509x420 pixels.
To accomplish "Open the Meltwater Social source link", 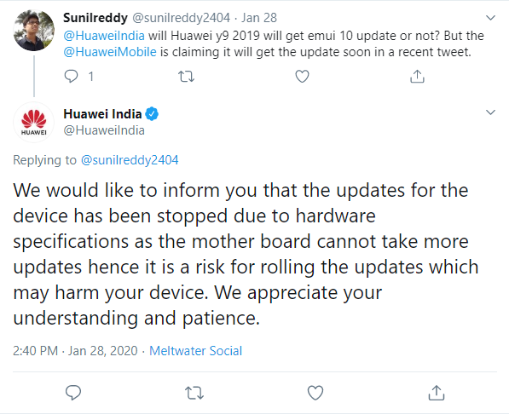I will pos(196,351).
